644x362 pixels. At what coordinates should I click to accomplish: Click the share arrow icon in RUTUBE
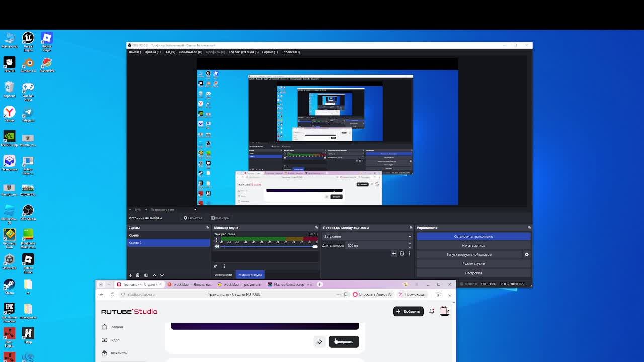click(319, 342)
